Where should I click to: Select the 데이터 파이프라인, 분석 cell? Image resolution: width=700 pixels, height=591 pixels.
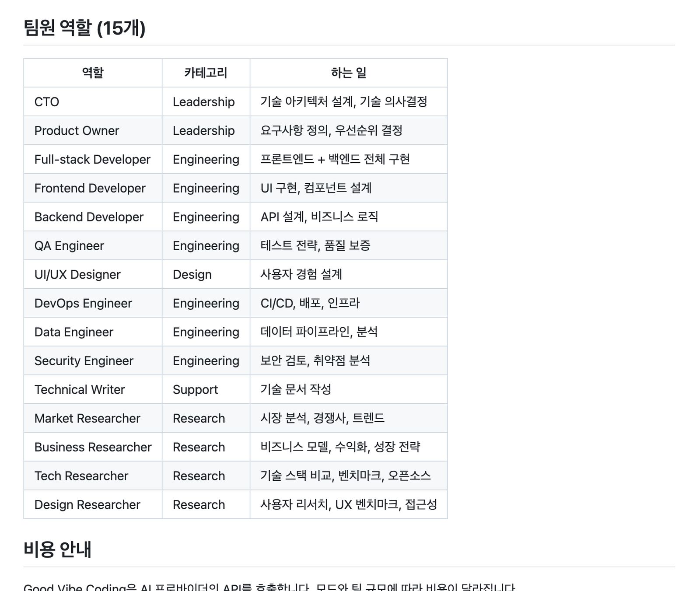click(x=349, y=332)
